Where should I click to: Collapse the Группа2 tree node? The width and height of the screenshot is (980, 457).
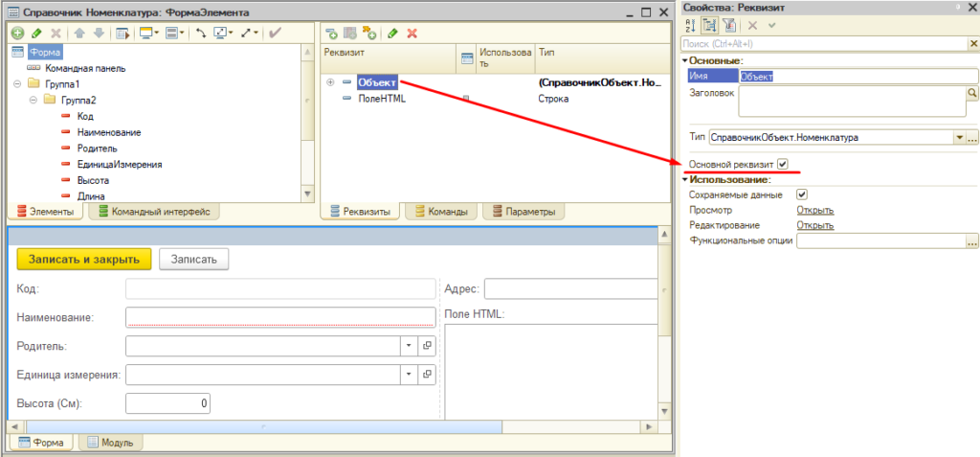[x=33, y=100]
